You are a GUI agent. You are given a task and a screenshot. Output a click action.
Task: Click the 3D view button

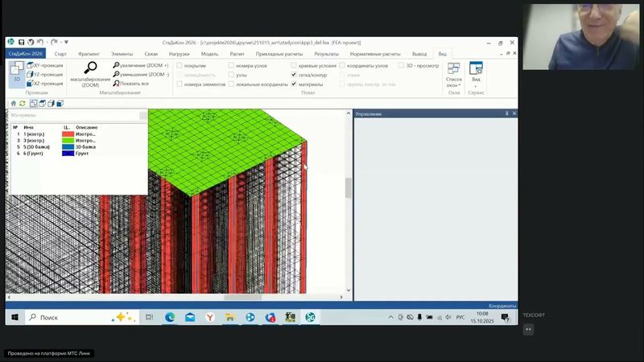(x=17, y=72)
